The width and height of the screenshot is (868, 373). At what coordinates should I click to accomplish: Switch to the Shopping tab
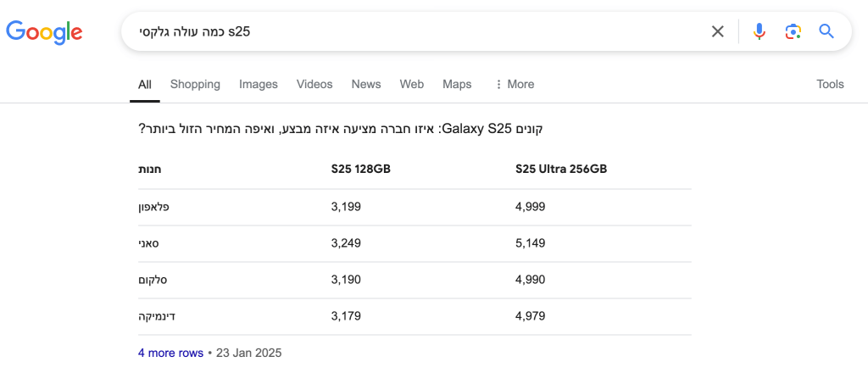(x=195, y=84)
